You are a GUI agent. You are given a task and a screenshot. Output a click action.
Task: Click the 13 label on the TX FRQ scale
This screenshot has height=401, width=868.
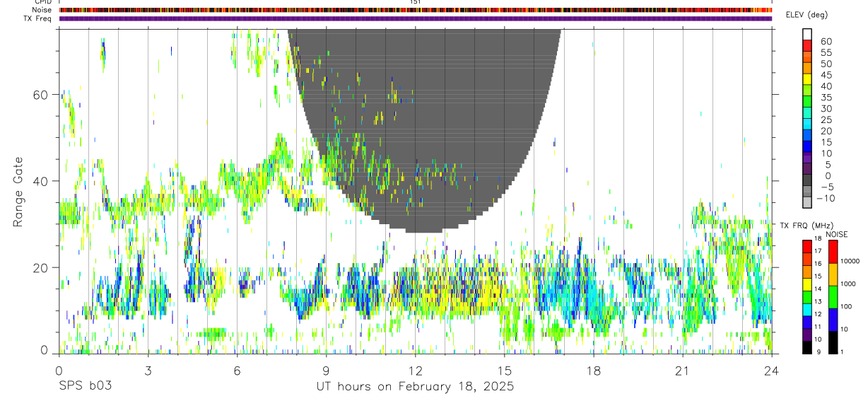(x=817, y=301)
